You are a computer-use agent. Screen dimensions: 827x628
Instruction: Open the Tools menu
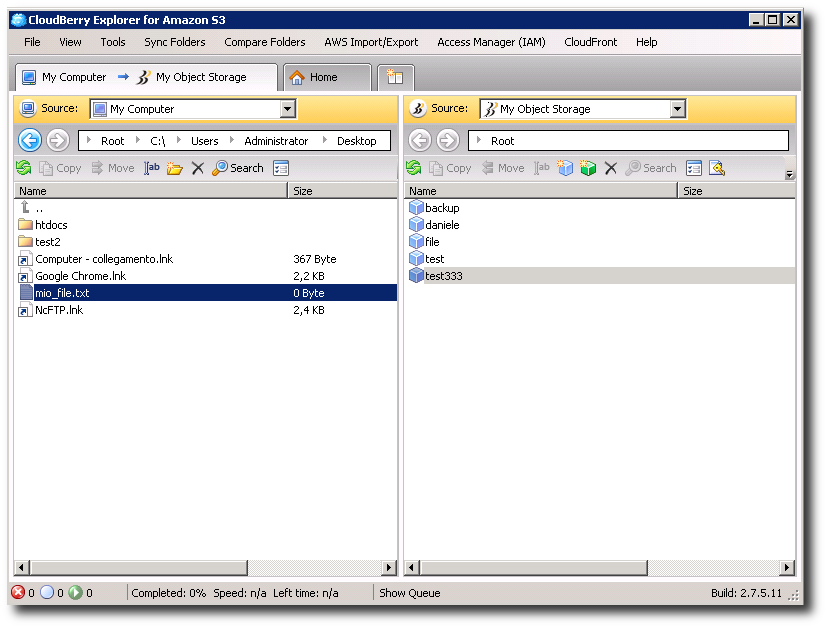click(113, 42)
